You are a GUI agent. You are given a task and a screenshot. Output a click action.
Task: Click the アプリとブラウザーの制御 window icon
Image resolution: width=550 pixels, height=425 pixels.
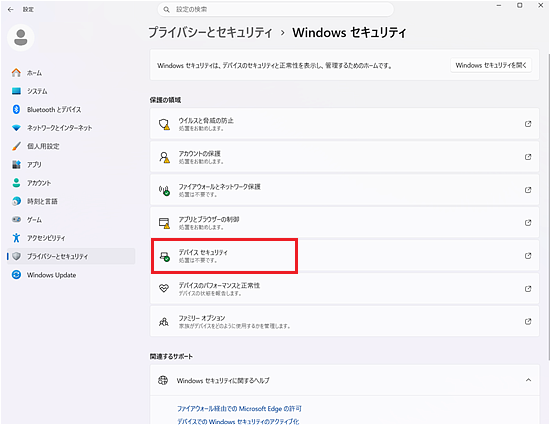[164, 223]
